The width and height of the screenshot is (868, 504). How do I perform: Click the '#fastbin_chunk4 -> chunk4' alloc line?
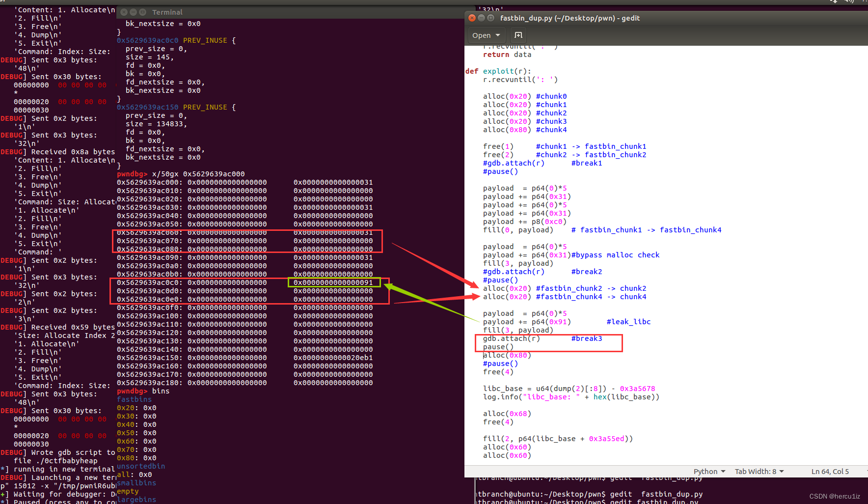pyautogui.click(x=565, y=297)
